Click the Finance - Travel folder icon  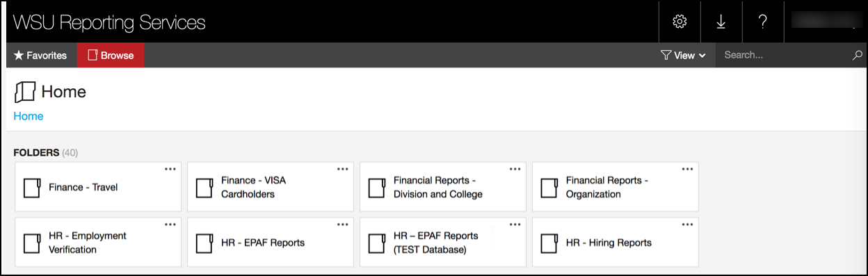click(32, 188)
